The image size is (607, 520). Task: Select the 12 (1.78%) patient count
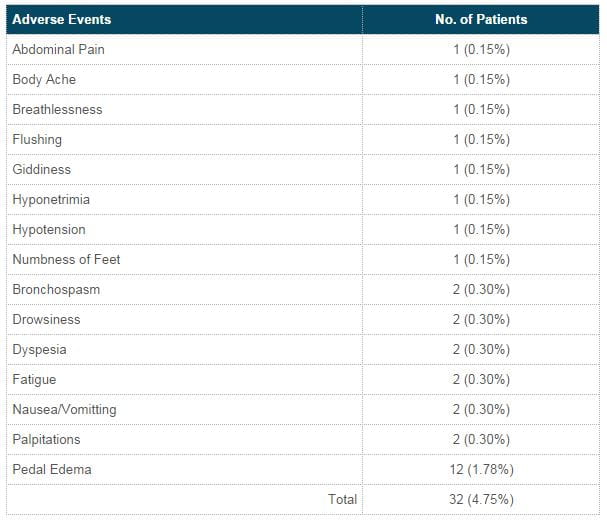pyautogui.click(x=481, y=470)
